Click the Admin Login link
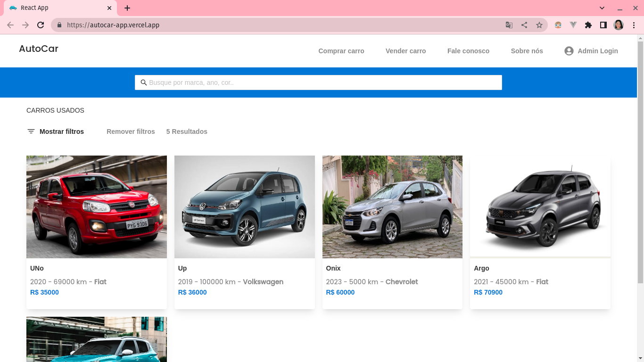The image size is (644, 362). (591, 51)
